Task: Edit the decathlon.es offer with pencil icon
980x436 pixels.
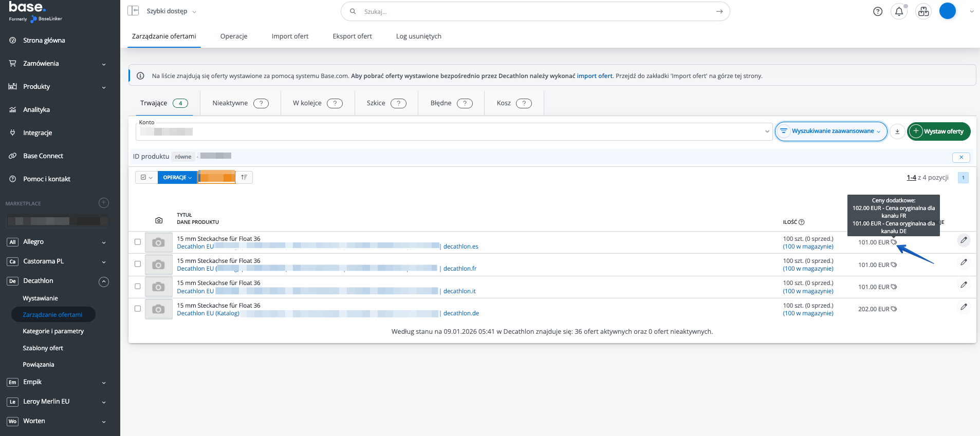Action: [964, 240]
